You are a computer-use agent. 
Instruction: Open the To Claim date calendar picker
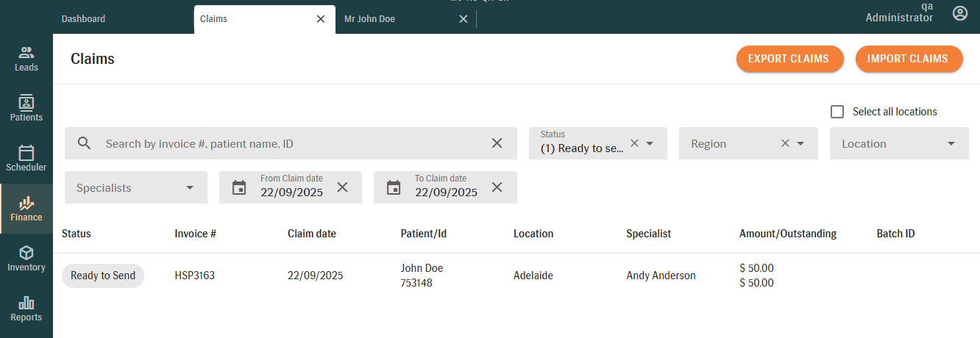(x=394, y=188)
